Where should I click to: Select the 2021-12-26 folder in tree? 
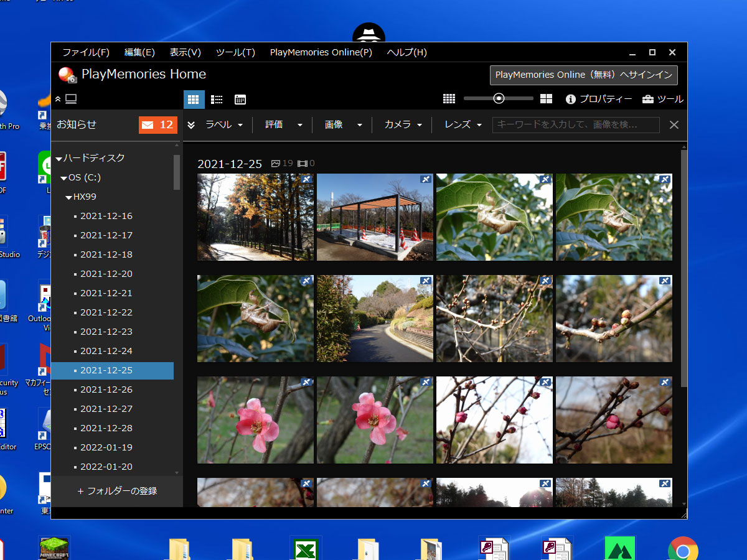pos(106,390)
